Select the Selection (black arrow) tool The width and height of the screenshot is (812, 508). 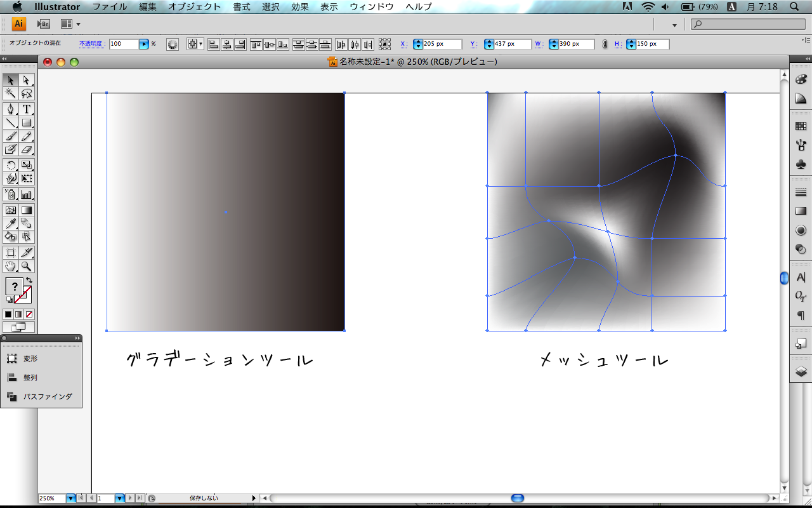tap(11, 80)
